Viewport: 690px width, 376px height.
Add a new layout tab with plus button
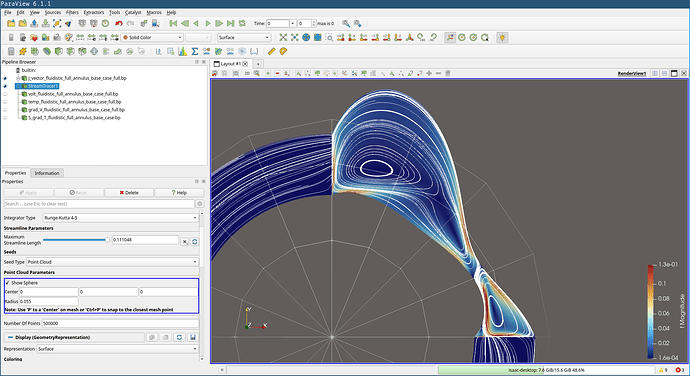coord(258,64)
